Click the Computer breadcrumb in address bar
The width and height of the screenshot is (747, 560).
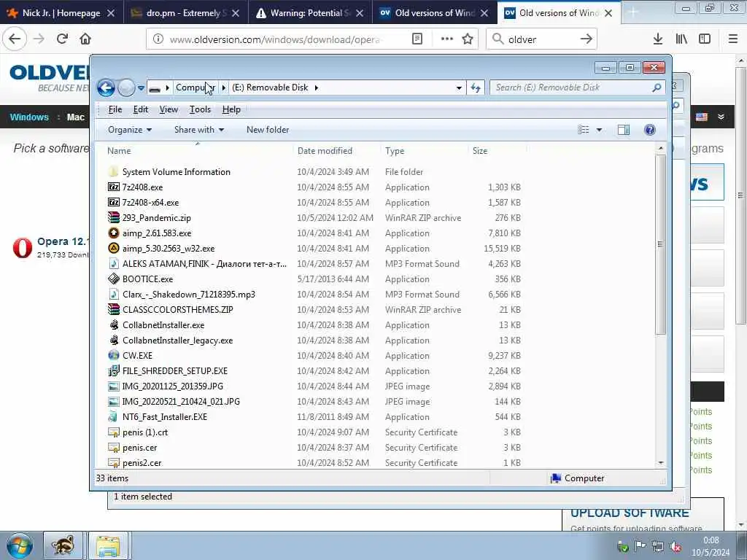tap(196, 87)
